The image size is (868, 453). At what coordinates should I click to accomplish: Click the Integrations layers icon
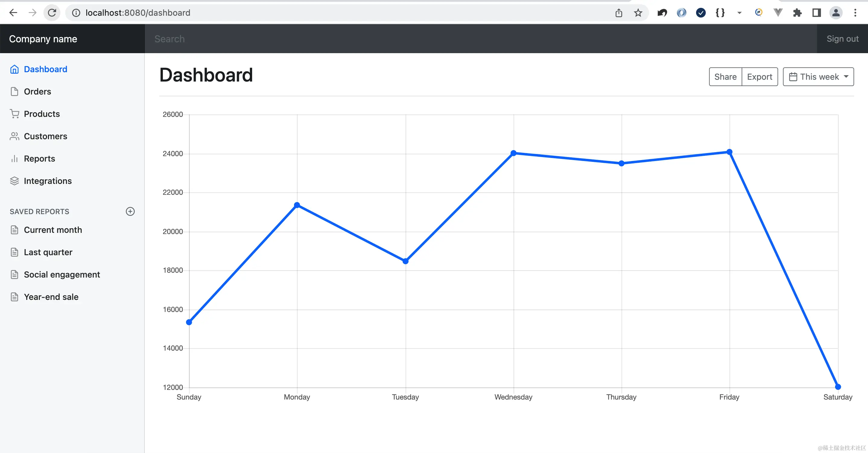(x=14, y=181)
